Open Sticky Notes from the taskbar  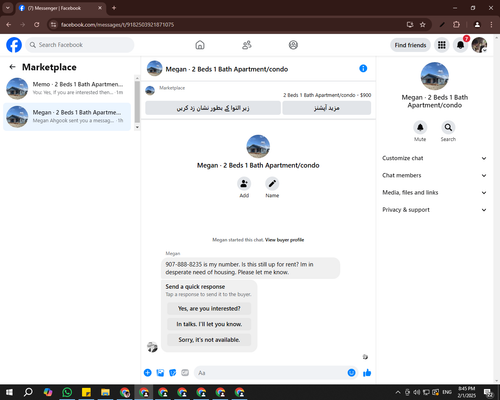(86, 392)
